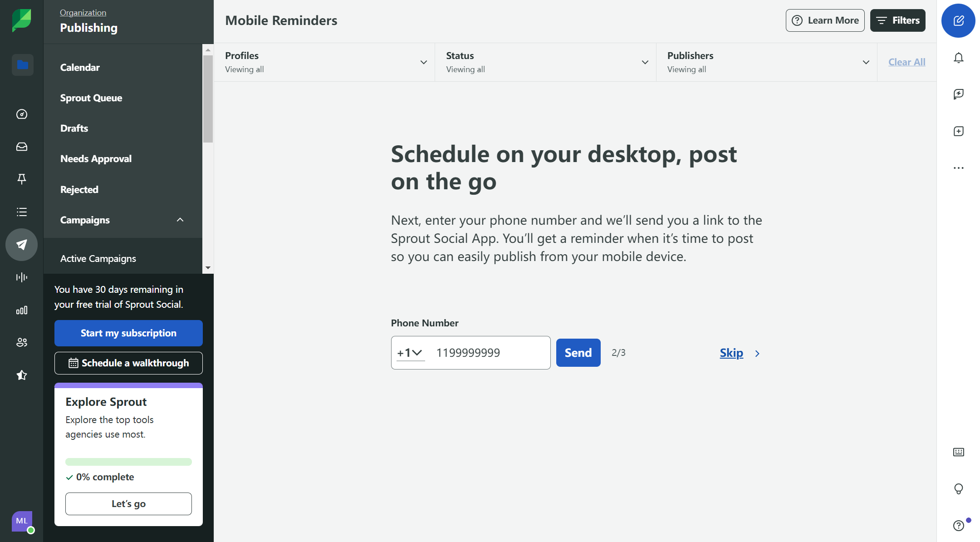The width and height of the screenshot is (980, 542).
Task: Open the list feeds icon
Action: (22, 212)
